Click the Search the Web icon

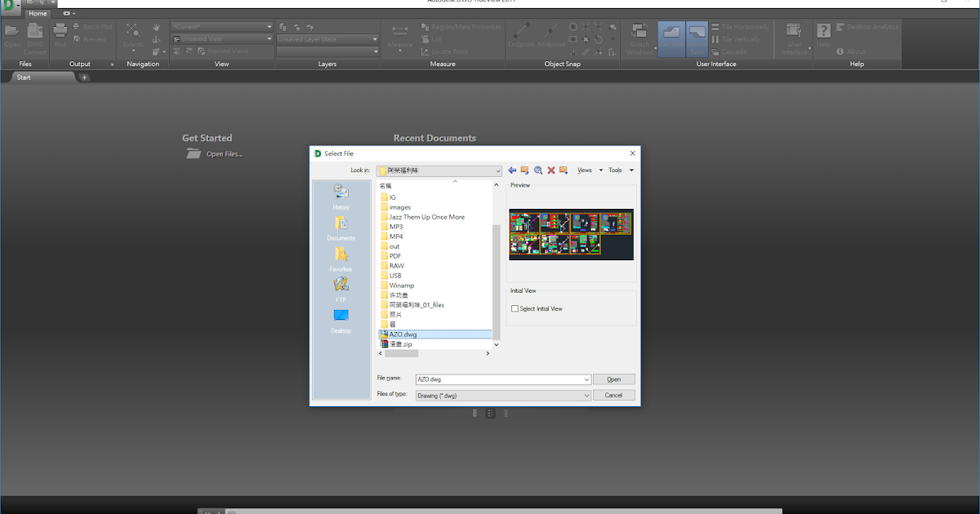[x=538, y=171]
